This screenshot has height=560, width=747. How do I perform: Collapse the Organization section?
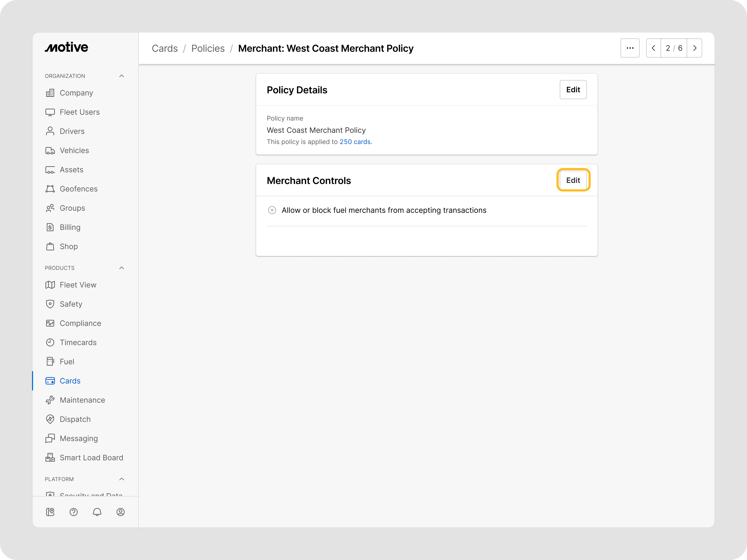point(122,76)
